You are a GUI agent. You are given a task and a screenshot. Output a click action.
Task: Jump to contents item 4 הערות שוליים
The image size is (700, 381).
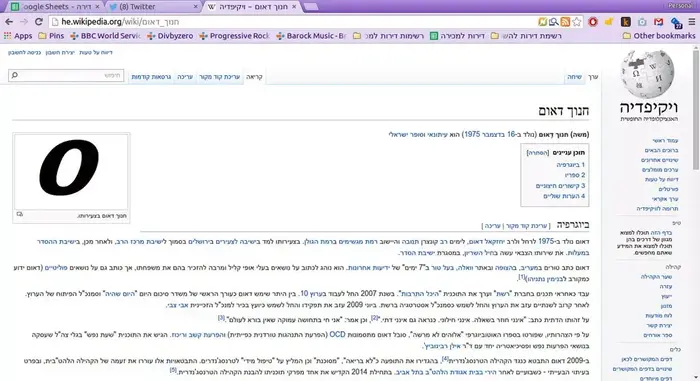click(564, 196)
